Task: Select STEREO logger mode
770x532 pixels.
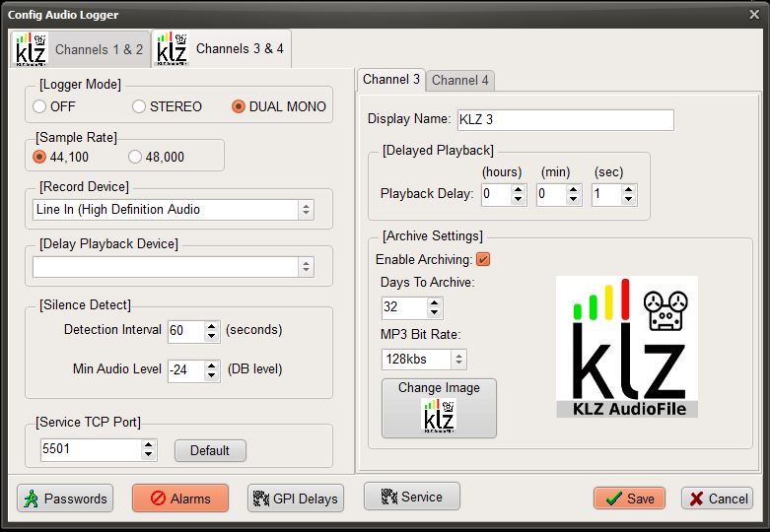Action: [x=139, y=106]
